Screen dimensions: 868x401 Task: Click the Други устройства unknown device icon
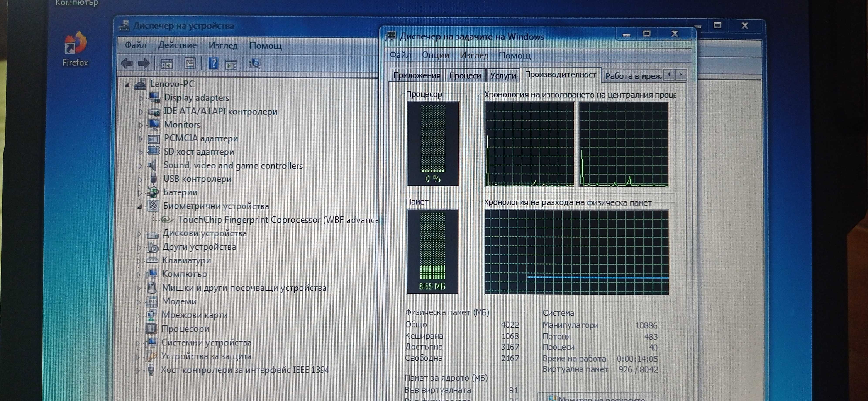click(x=153, y=247)
